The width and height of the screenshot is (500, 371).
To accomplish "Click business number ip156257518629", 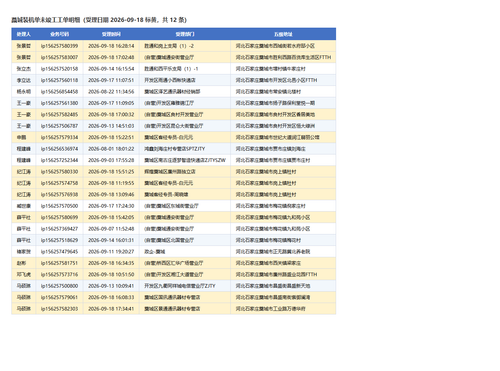I will click(x=59, y=240).
